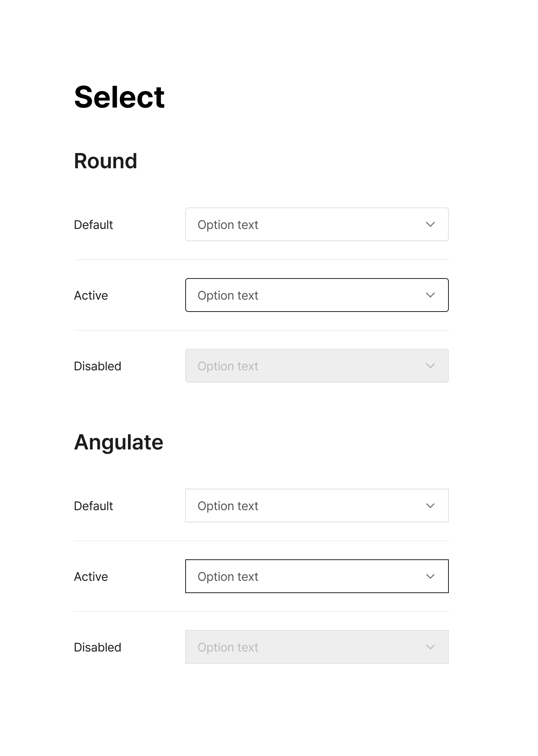538x756 pixels.
Task: Click chevron icon in Angulate Disabled select
Action: pyautogui.click(x=430, y=647)
